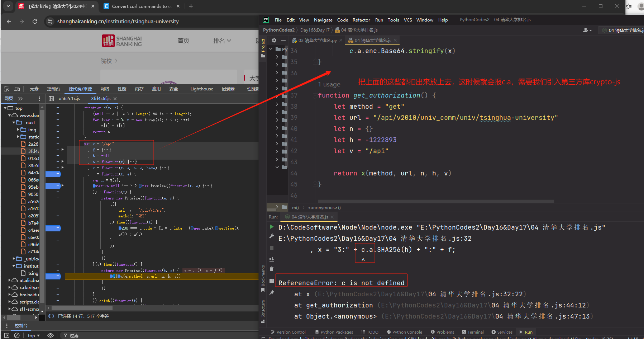Go back in the Chrome browser
644x339 pixels.
[9, 22]
